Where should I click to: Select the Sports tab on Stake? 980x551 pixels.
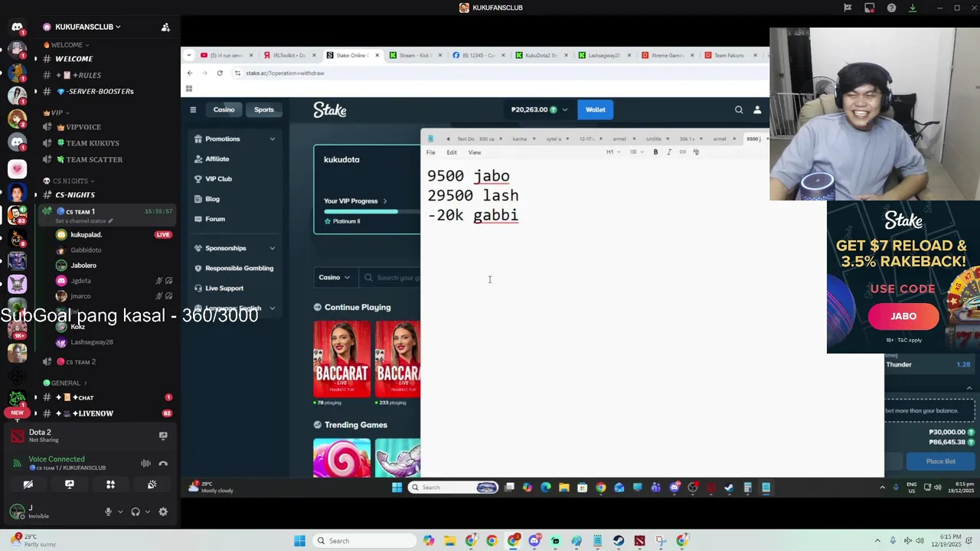coord(264,109)
